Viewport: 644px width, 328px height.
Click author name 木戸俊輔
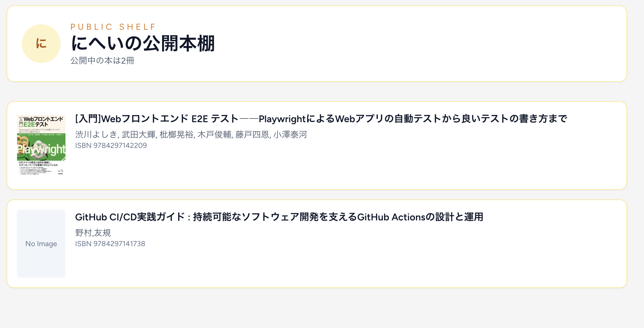[x=216, y=135]
